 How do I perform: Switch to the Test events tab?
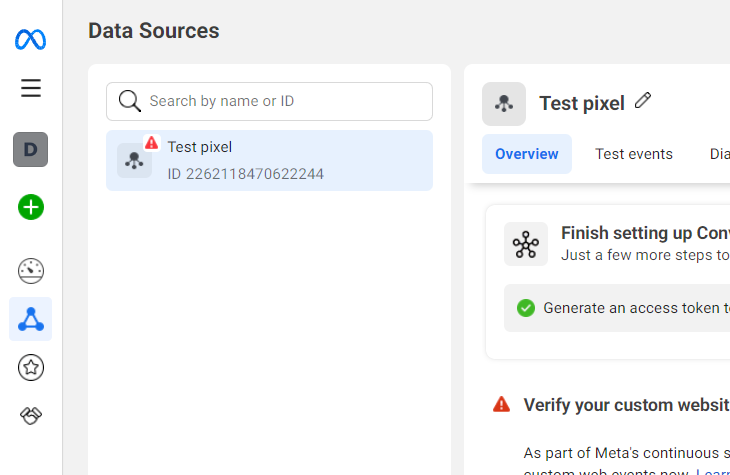[x=634, y=154]
